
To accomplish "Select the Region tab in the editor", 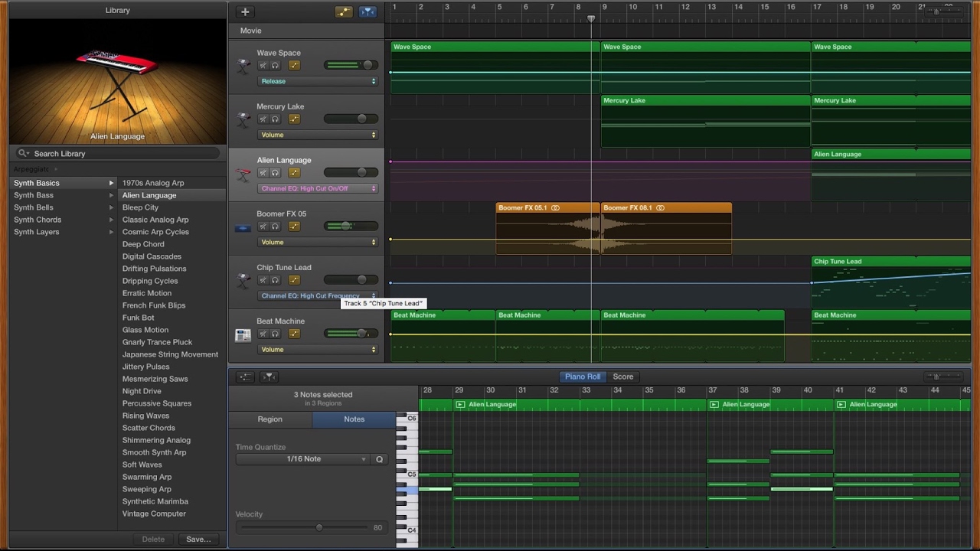I will coord(269,419).
